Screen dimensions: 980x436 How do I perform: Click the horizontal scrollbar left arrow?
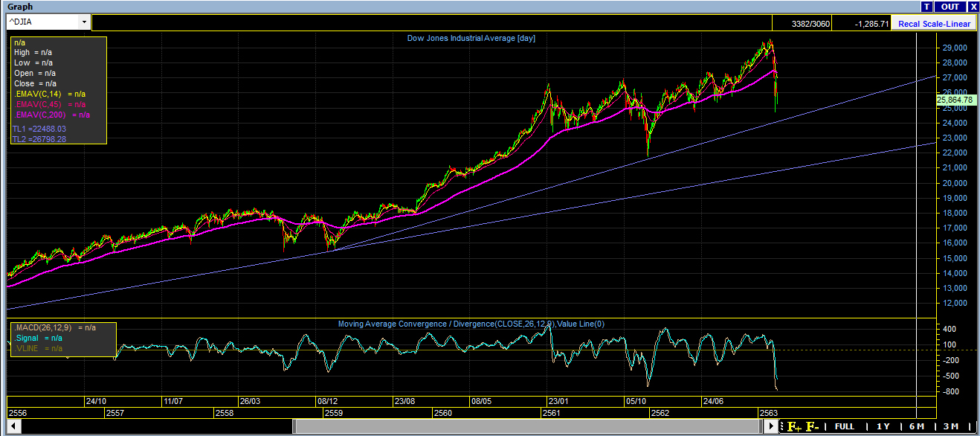(13, 426)
